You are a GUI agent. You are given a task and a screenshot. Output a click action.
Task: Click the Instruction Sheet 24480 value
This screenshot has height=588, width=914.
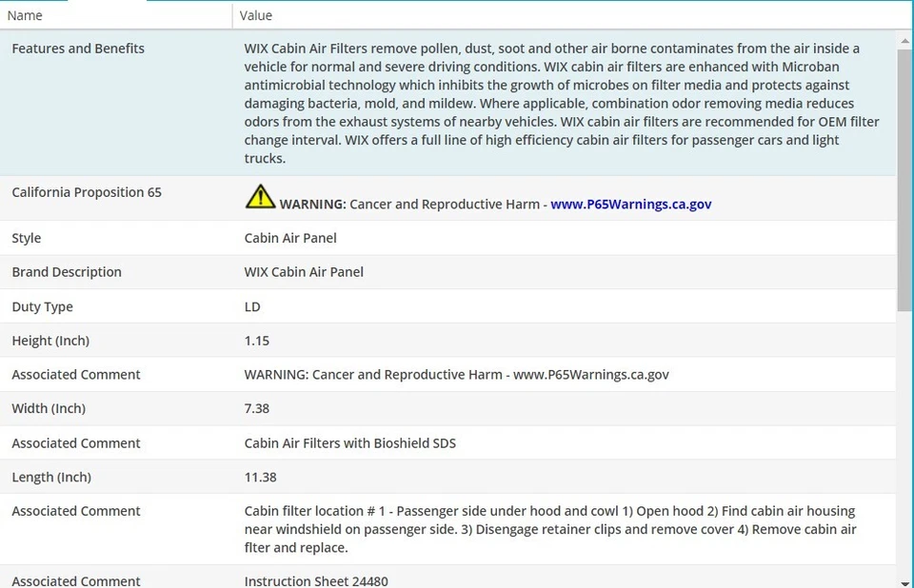point(316,581)
